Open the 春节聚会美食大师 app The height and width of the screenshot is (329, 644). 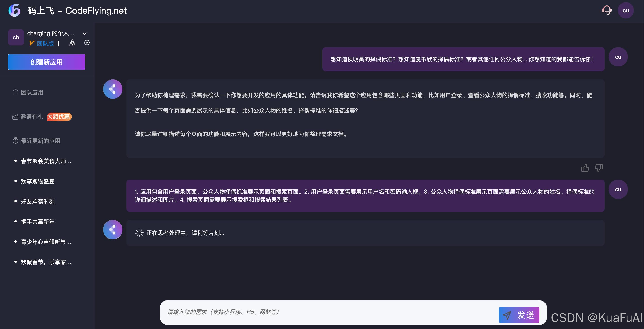click(x=46, y=161)
